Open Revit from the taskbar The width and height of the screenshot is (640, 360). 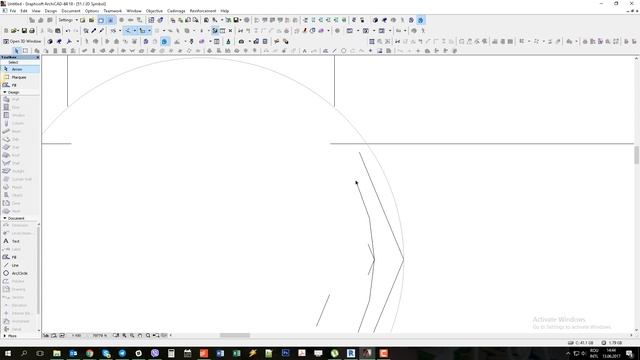point(351,353)
